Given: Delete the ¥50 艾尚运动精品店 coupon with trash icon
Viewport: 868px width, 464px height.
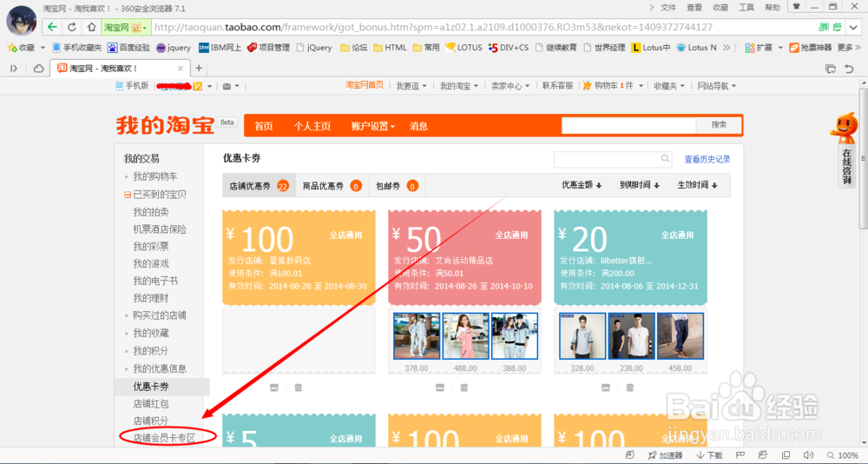Looking at the screenshot, I should tap(464, 388).
